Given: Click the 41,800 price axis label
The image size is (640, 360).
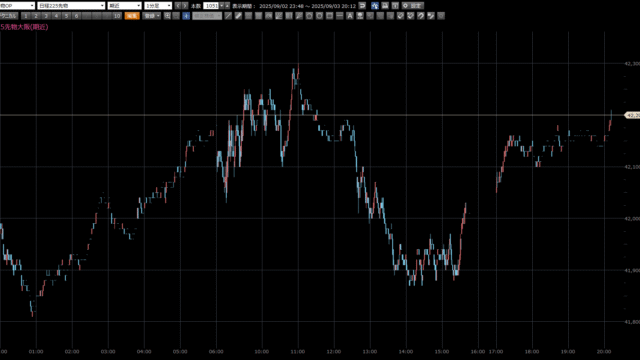Looking at the screenshot, I should tap(632, 322).
